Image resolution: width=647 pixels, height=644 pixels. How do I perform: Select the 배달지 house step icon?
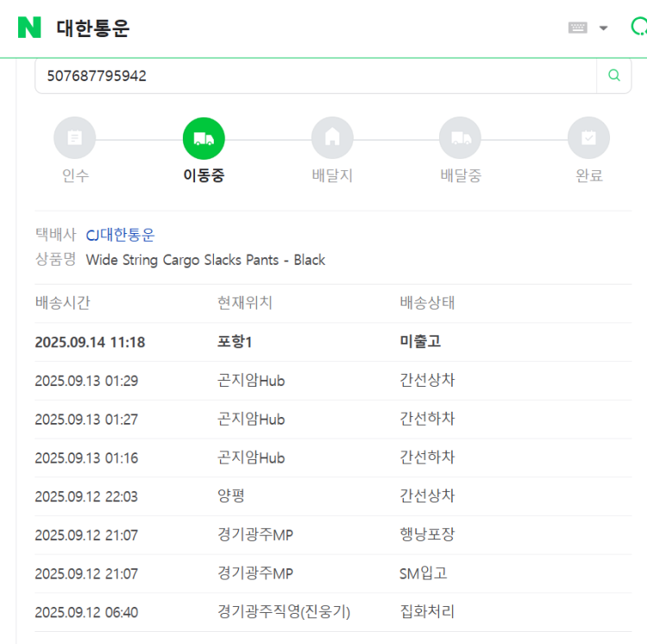[x=332, y=138]
